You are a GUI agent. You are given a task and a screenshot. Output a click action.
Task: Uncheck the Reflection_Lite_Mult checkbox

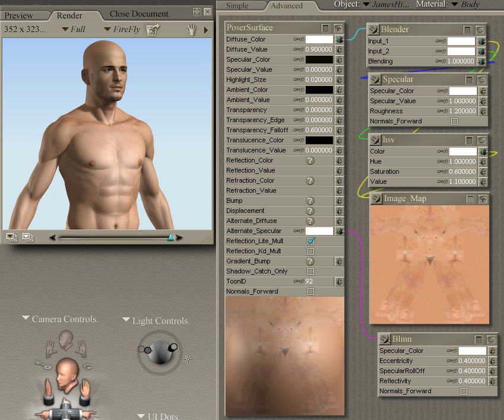[310, 241]
